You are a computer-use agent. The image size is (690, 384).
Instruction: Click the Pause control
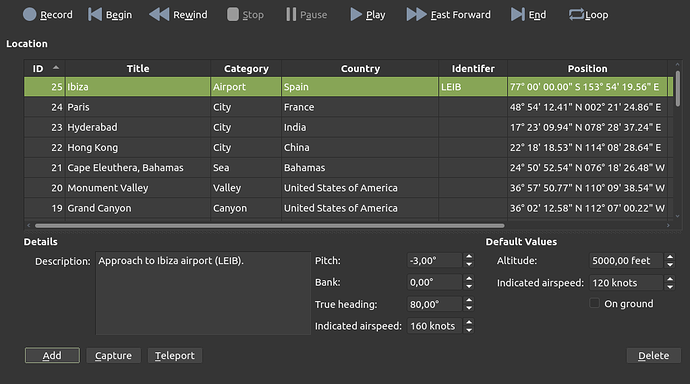tap(306, 15)
